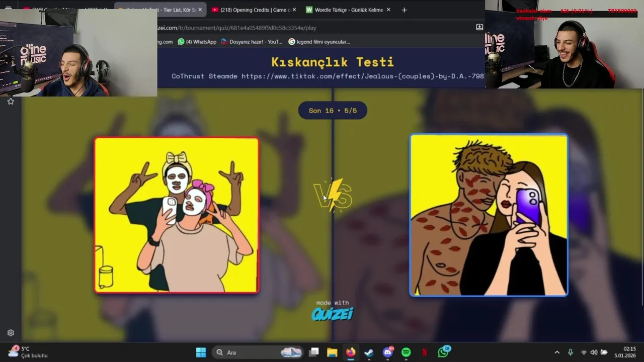Choose the face-mask selfie picture card

(177, 215)
